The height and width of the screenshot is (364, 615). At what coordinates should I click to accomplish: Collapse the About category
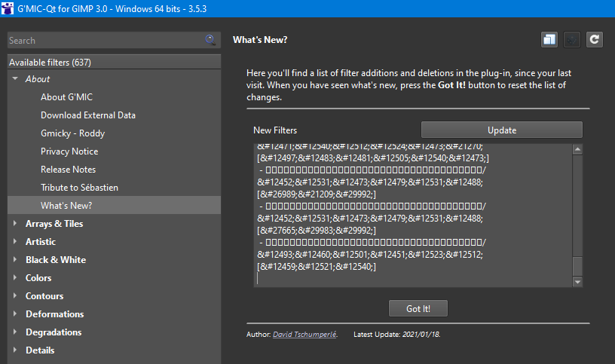tap(15, 78)
